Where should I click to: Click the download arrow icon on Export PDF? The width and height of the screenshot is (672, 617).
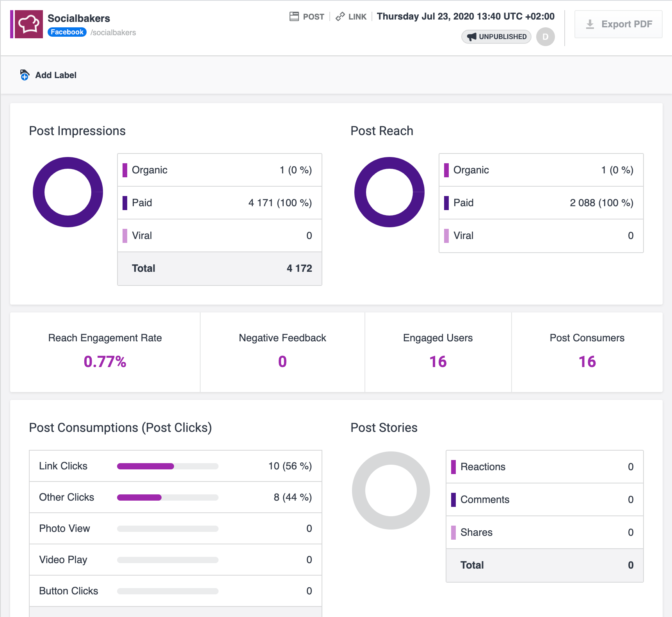[590, 24]
